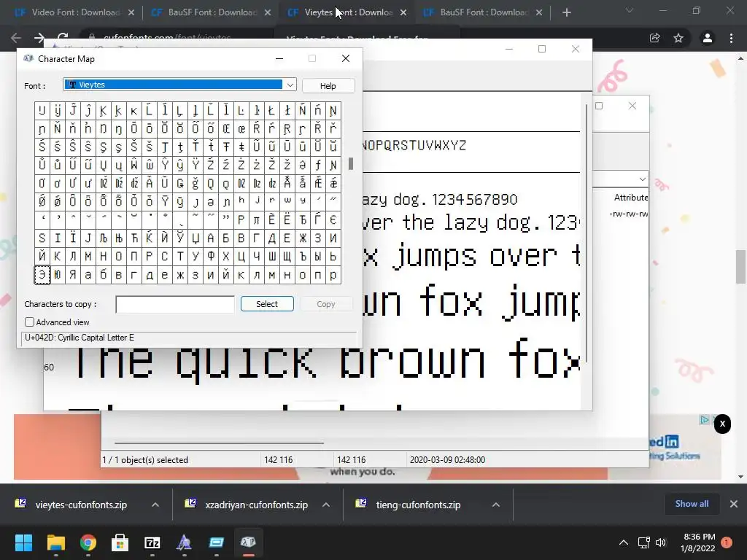Screen dimensions: 747x560
Task: Click the Chrome reload button
Action: 63,37
